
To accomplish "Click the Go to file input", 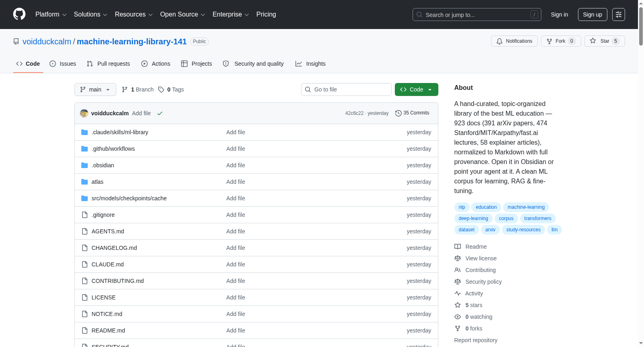I will [346, 89].
